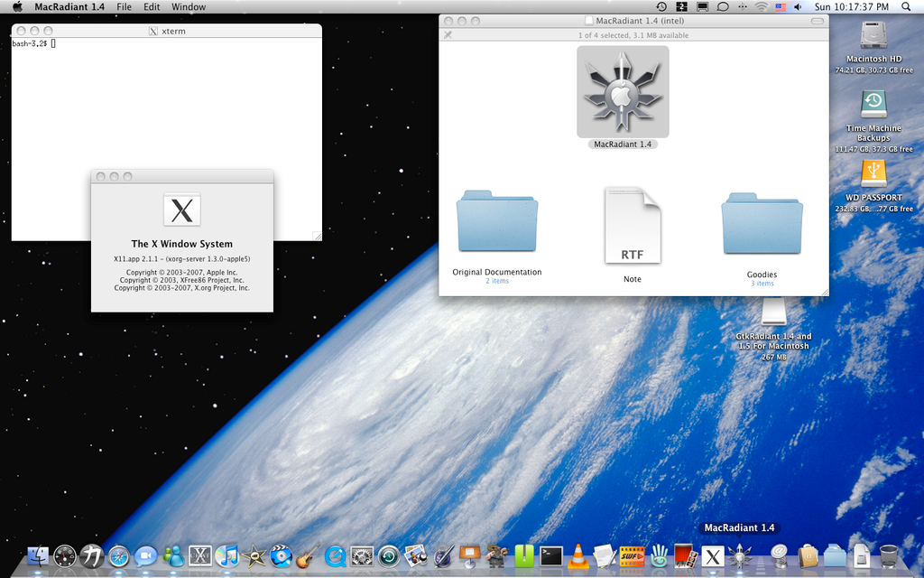Open the Apple menu
Image resolution: width=924 pixels, height=578 pixels.
[x=17, y=7]
